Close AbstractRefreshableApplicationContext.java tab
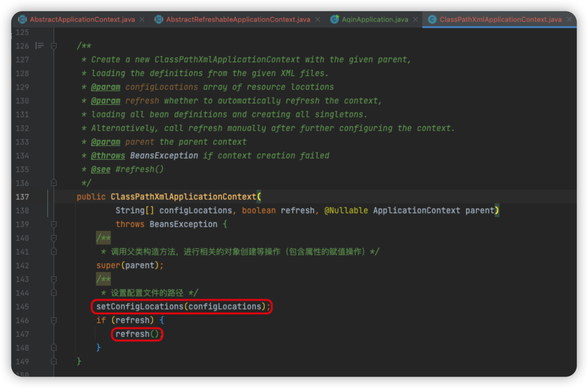Screen dimensions: 588x388 (x=318, y=19)
